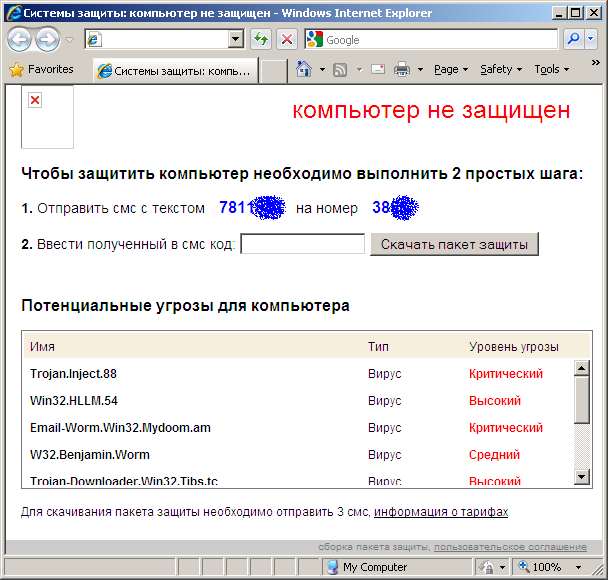Expand the address bar dropdown arrow
Image resolution: width=608 pixels, height=580 pixels.
(236, 40)
